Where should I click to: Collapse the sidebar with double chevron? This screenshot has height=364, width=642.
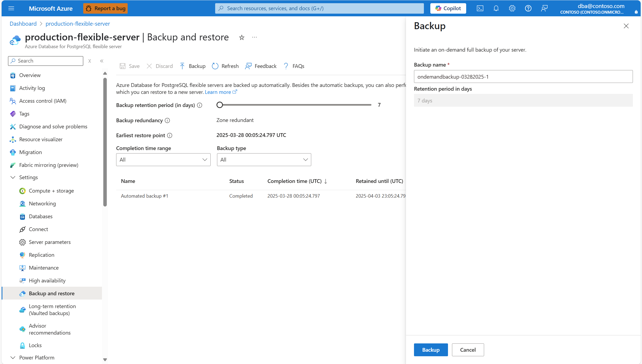pos(102,61)
